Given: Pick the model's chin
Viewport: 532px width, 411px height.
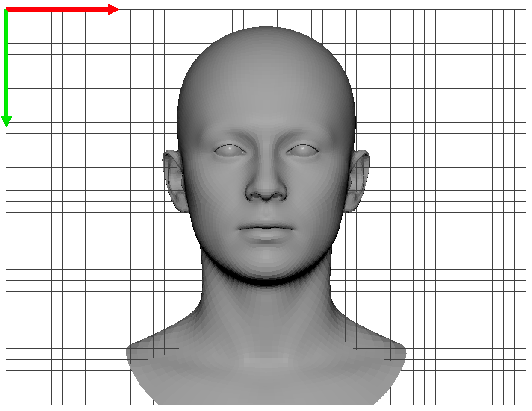Looking at the screenshot, I should point(266,265).
